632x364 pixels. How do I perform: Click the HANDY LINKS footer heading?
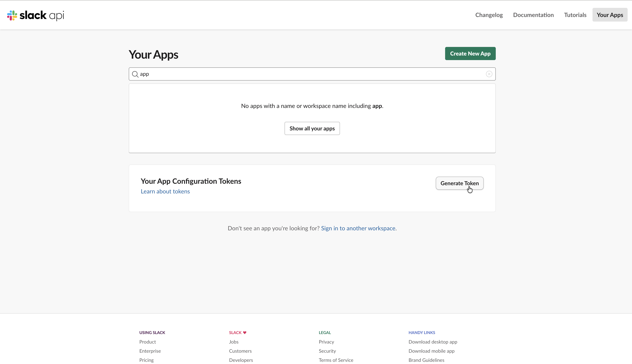pos(422,333)
